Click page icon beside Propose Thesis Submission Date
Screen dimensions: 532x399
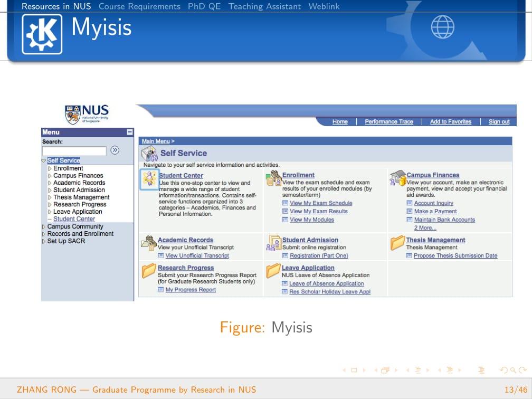point(409,255)
